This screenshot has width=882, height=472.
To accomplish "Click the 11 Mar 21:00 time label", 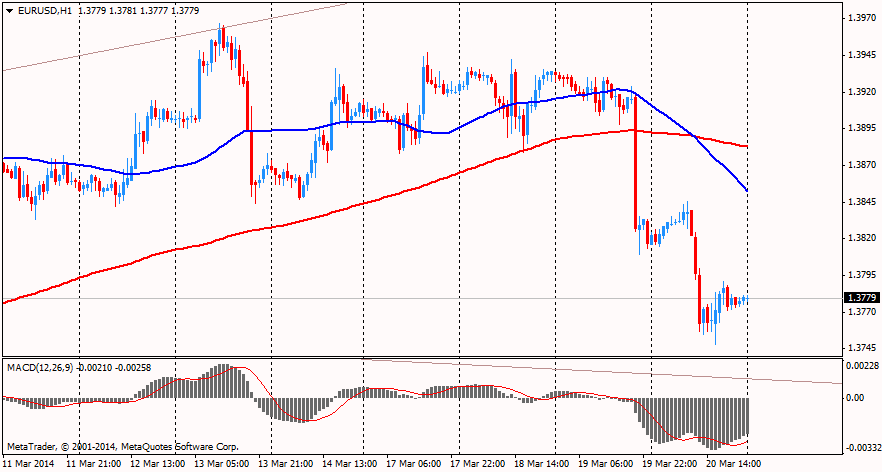I will (93, 463).
